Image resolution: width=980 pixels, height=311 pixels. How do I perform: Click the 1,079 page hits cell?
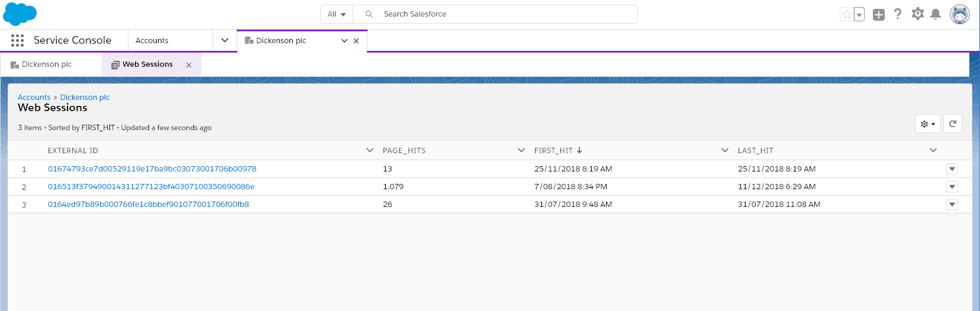coord(393,186)
